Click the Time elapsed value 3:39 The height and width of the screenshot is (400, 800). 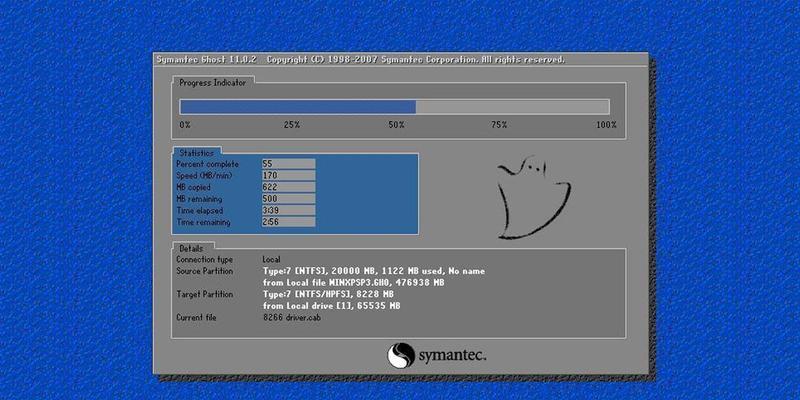point(288,211)
